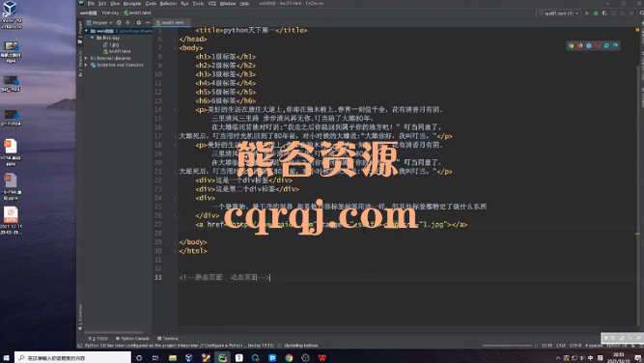Open page in Firefox from browser popup
The image size is (644, 363).
pos(580,45)
